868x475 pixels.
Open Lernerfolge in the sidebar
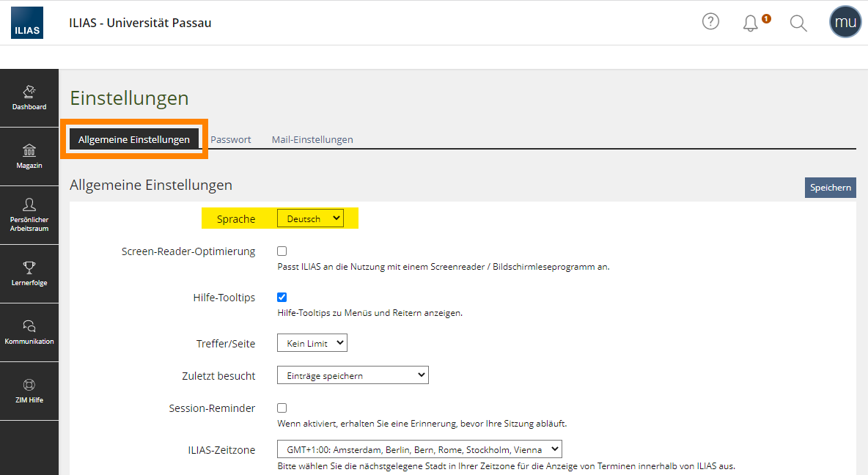pyautogui.click(x=29, y=274)
